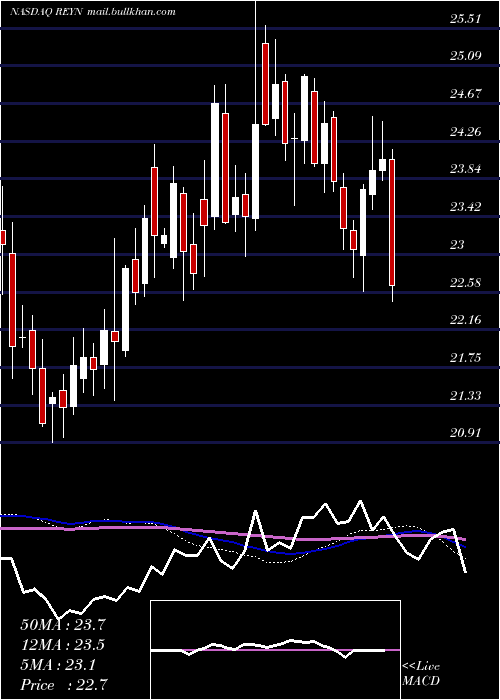Screen dimensions: 500x700
Task: Click the 23 price axis label
Action: coord(458,245)
